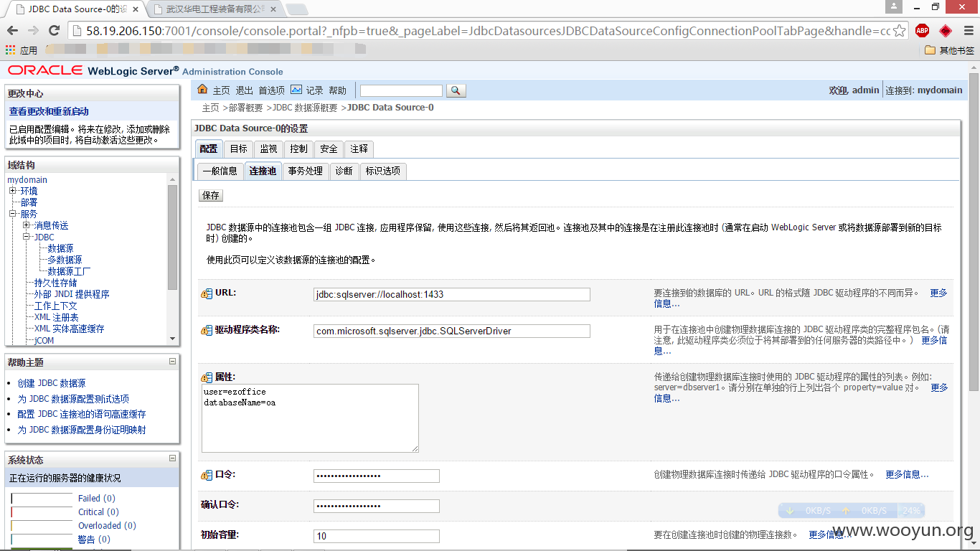Click the 驱动程序类名称 input field
The image size is (980, 551).
452,331
